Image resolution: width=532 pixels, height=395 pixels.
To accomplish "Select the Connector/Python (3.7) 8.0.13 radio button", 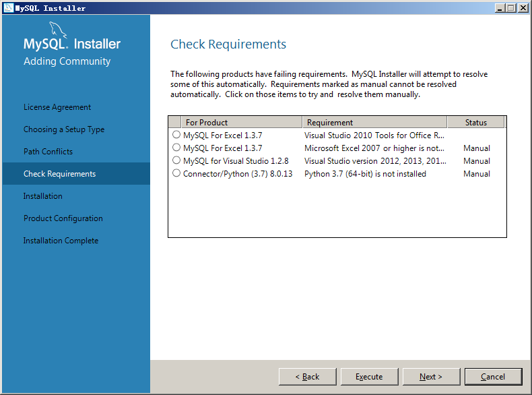I will (x=176, y=173).
